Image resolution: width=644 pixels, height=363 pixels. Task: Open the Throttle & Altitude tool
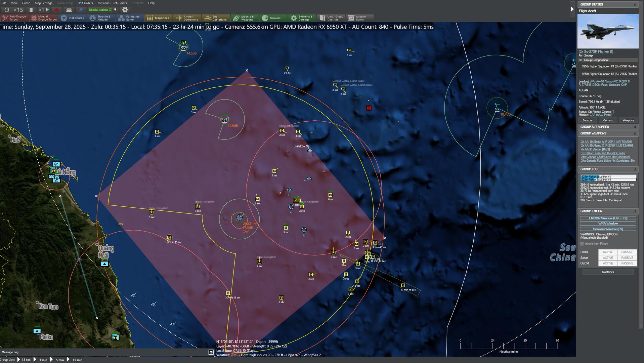[101, 18]
